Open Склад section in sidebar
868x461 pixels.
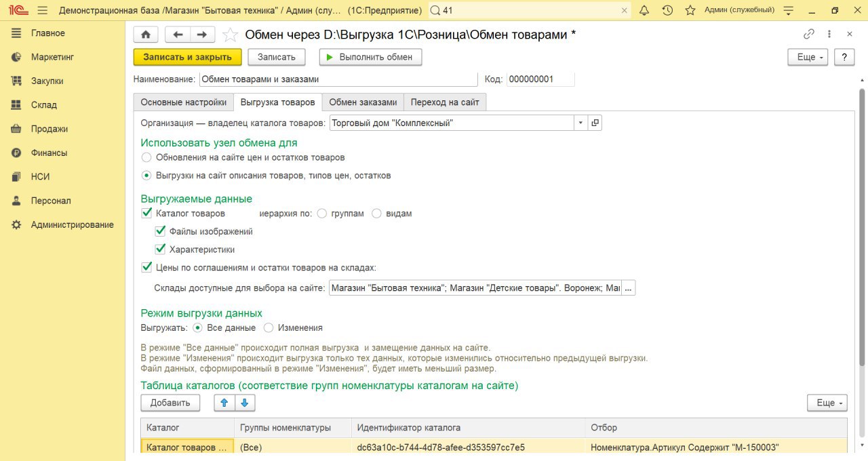[62, 105]
